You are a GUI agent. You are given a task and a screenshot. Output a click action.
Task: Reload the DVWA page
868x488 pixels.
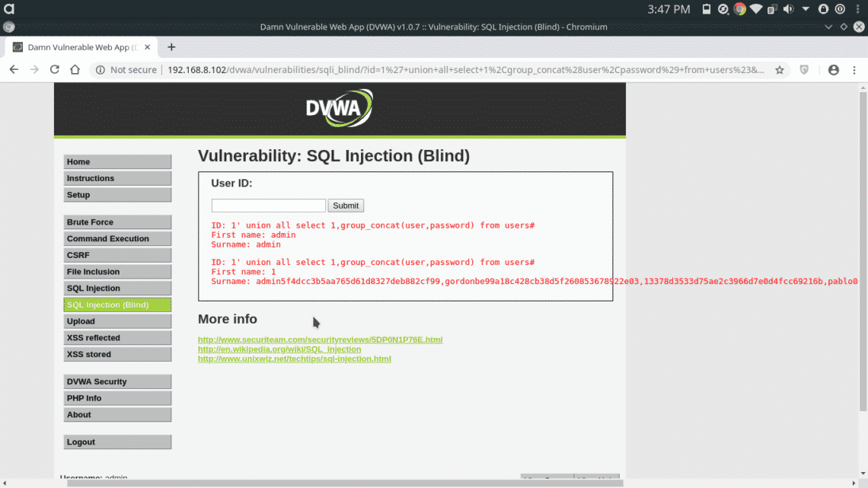click(54, 70)
